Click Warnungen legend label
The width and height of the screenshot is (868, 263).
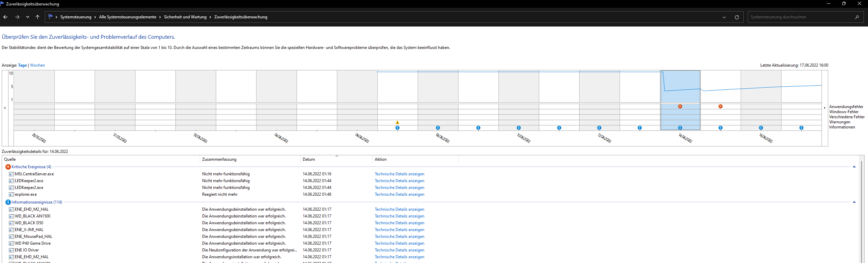click(839, 122)
